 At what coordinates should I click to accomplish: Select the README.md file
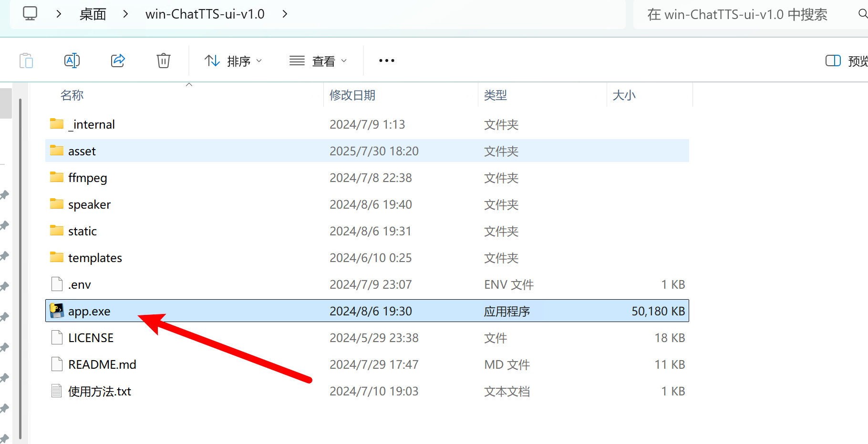pyautogui.click(x=102, y=364)
